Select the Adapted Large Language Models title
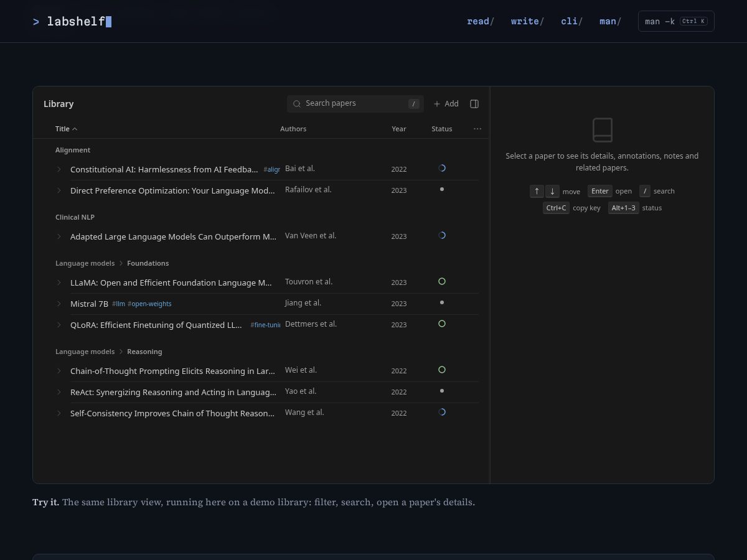Viewport: 747px width, 560px height. click(x=173, y=236)
